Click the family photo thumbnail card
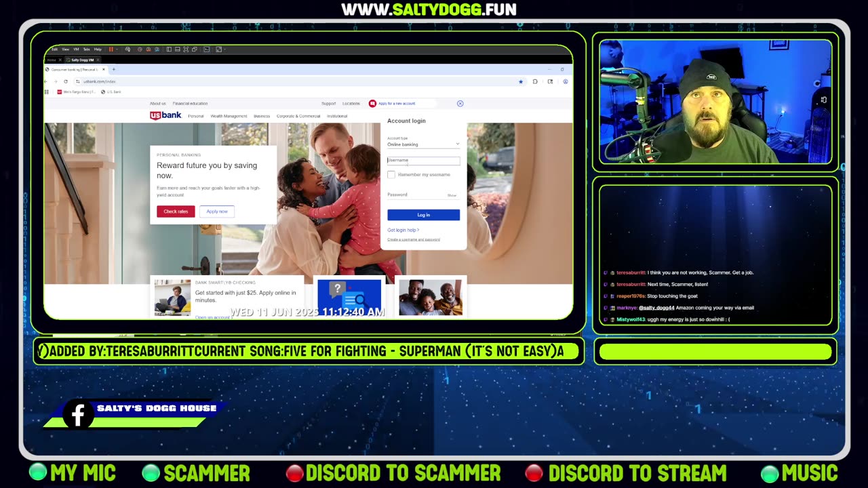868x488 pixels. [x=431, y=298]
